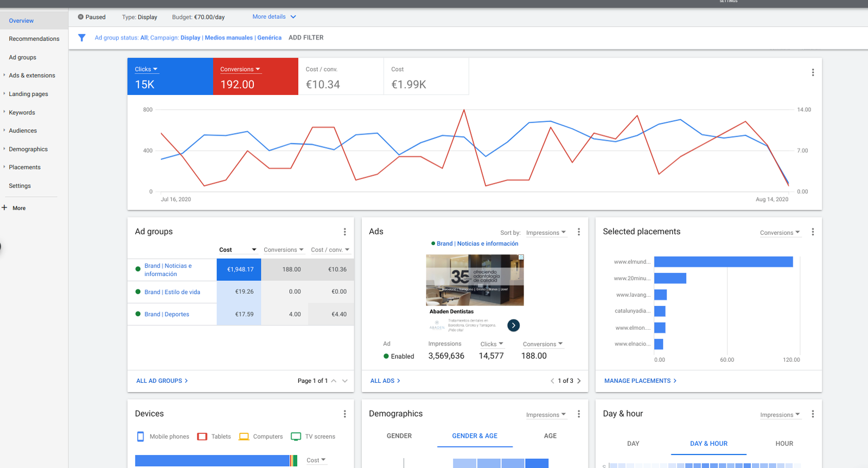Image resolution: width=868 pixels, height=468 pixels.
Task: Click the ALL AD GROUPS link
Action: tap(162, 381)
